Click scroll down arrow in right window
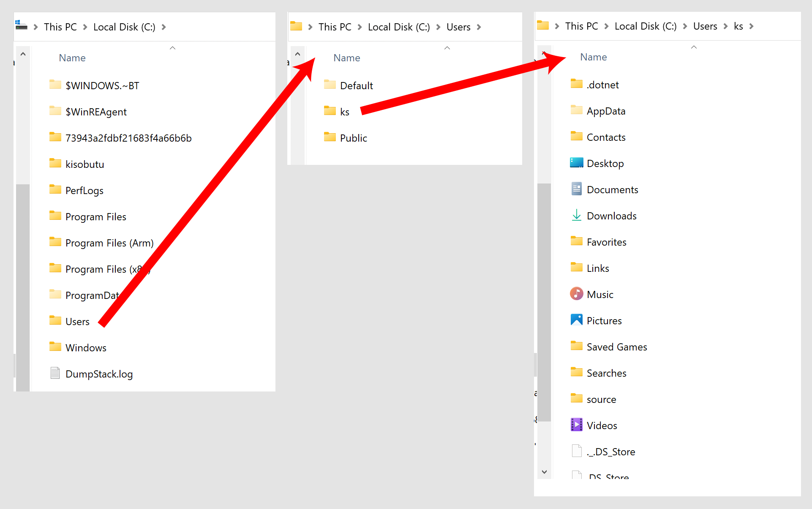The image size is (812, 509). (544, 472)
